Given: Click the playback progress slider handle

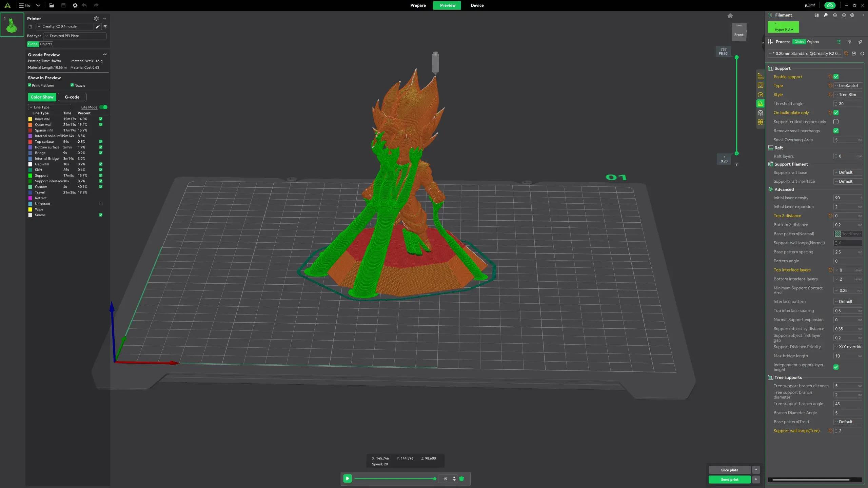Looking at the screenshot, I should pyautogui.click(x=434, y=479).
